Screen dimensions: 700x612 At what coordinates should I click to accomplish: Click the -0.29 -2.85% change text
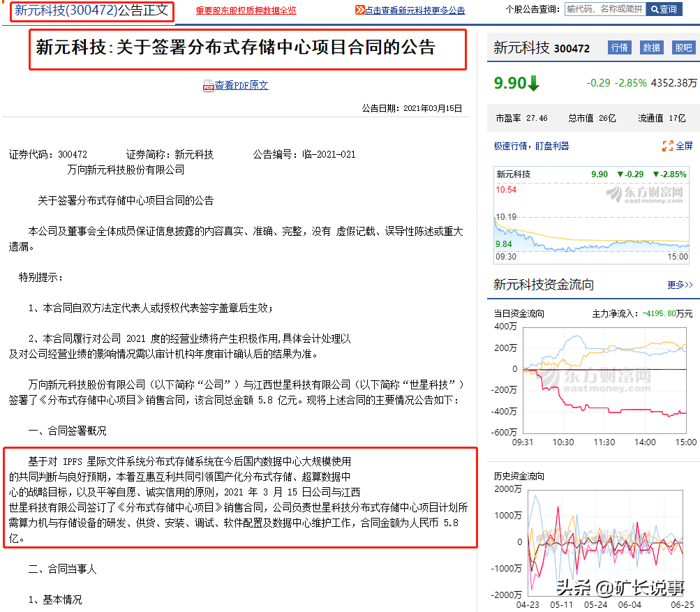[616, 83]
